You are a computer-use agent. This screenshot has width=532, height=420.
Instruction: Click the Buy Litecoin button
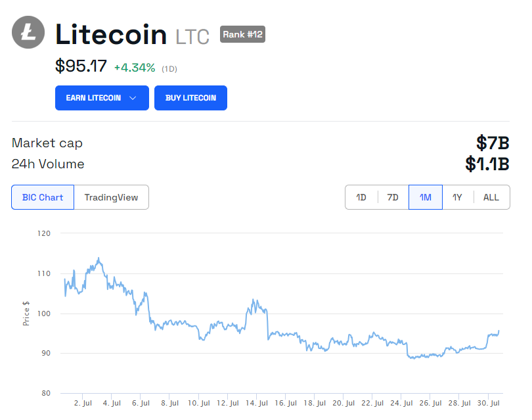[x=190, y=98]
